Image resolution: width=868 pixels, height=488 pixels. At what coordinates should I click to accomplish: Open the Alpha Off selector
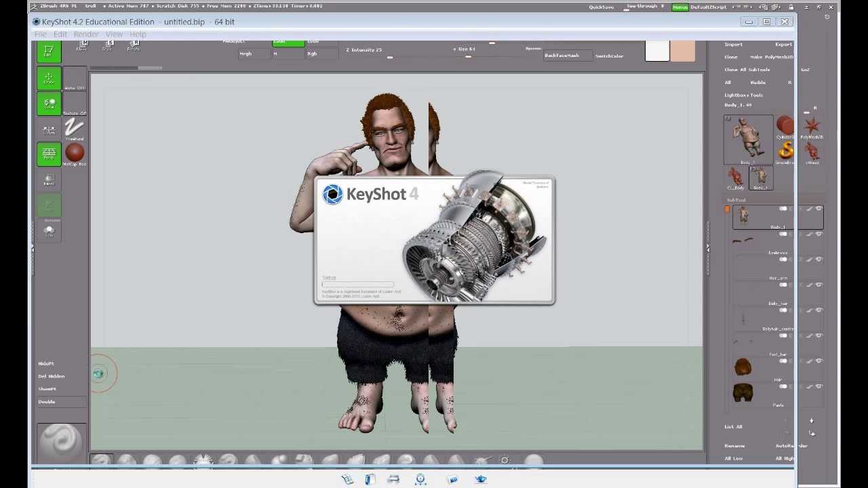[75, 79]
